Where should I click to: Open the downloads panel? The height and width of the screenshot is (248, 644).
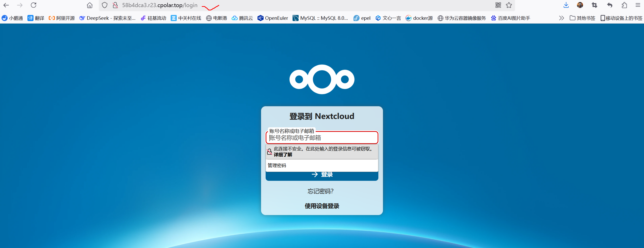(x=566, y=5)
